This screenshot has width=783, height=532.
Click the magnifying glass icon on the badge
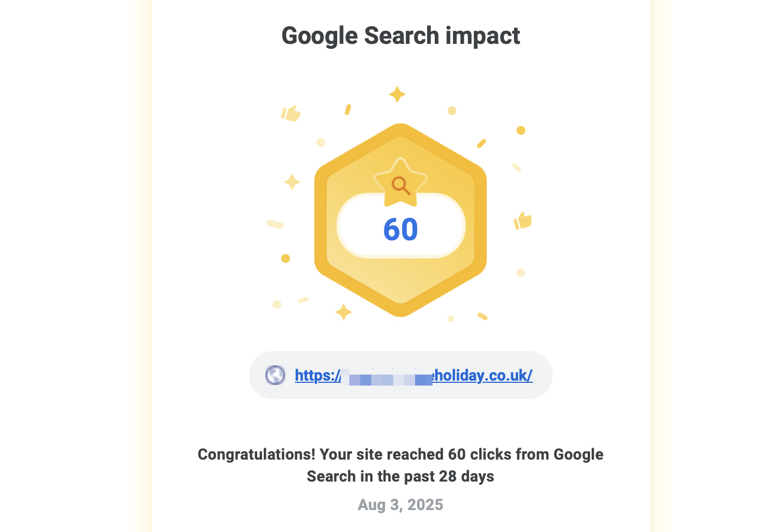pos(401,185)
